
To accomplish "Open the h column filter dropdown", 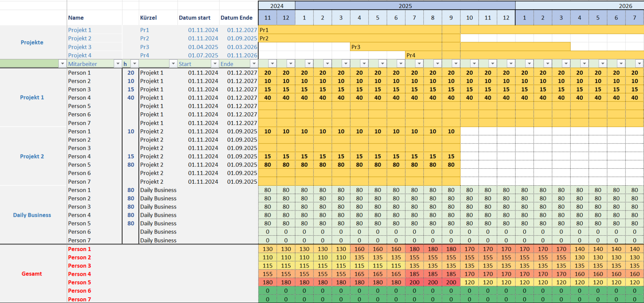I will coord(135,64).
